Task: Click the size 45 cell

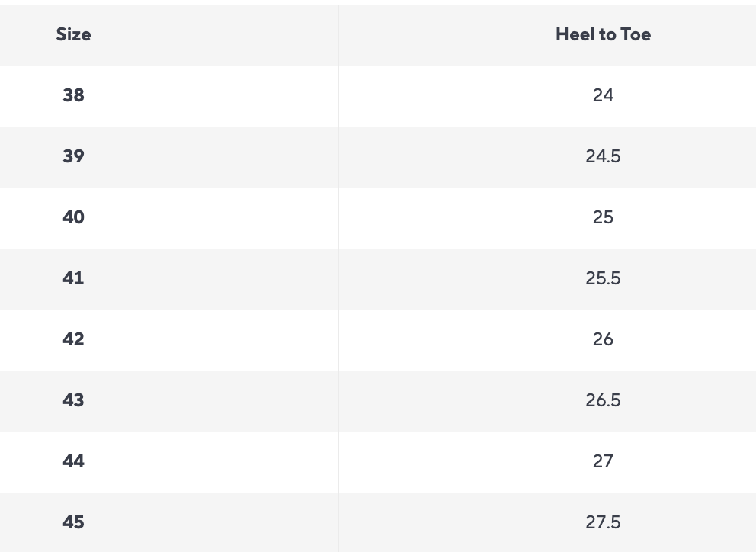Action: tap(73, 522)
